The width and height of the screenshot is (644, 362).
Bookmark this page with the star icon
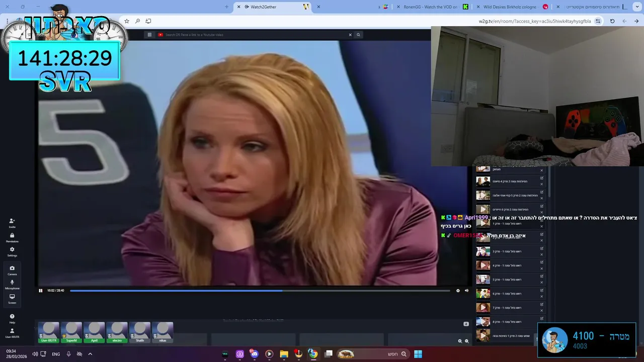tap(127, 21)
